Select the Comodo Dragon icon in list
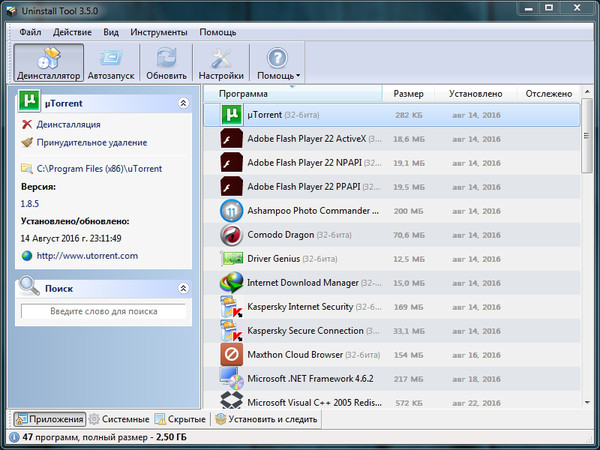This screenshot has height=450, width=600. [231, 235]
